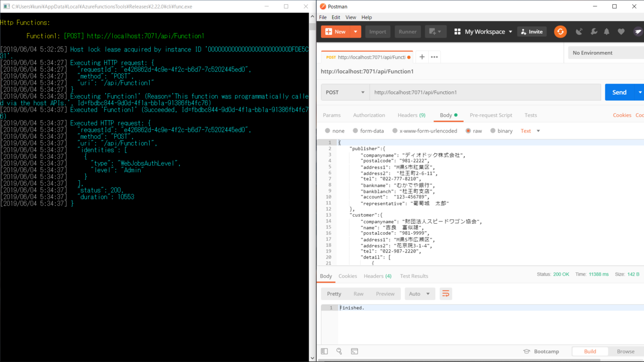Open the notifications bell icon
The width and height of the screenshot is (644, 362).
click(607, 32)
